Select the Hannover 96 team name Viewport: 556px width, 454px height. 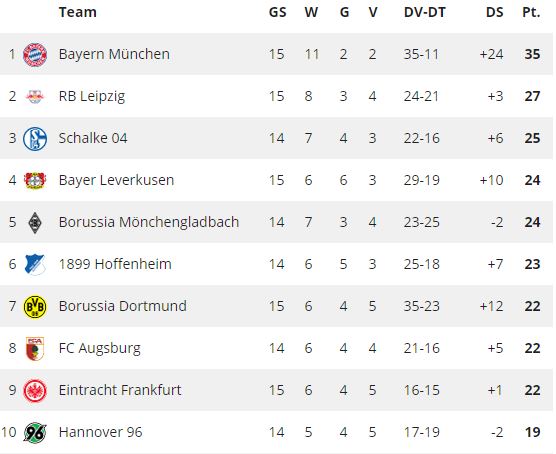(100, 432)
